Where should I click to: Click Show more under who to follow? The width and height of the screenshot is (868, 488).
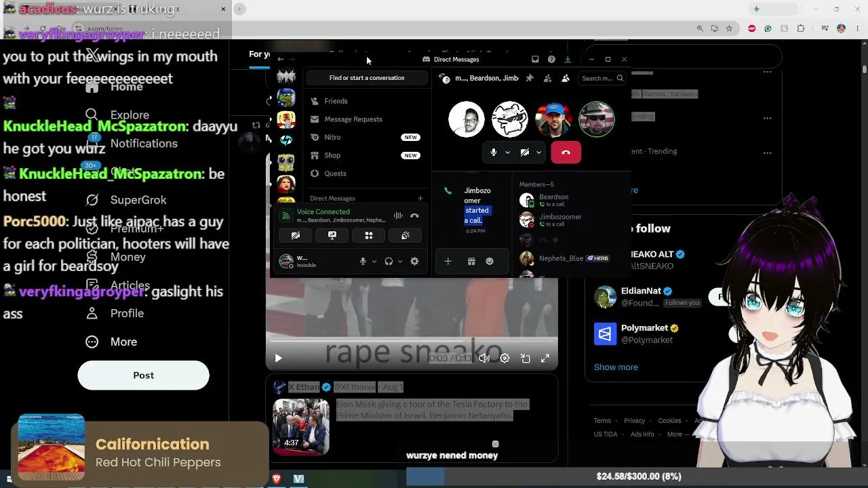tap(616, 367)
